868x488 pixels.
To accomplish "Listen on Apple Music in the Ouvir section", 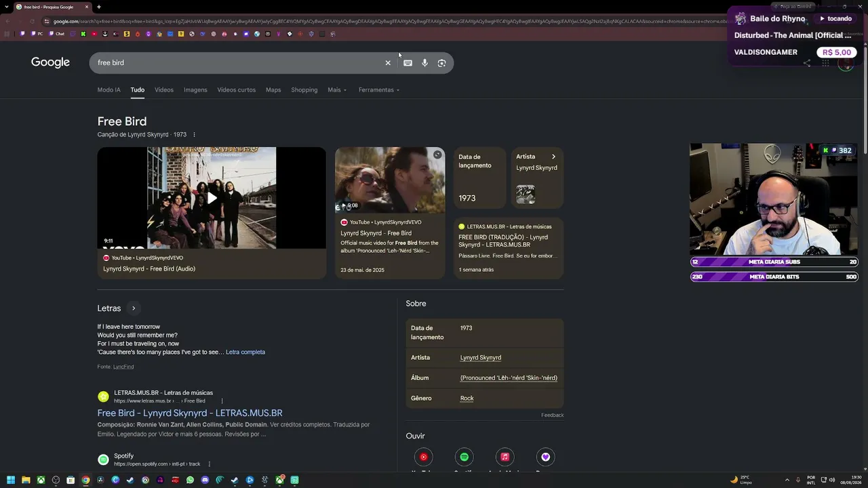I will click(505, 457).
